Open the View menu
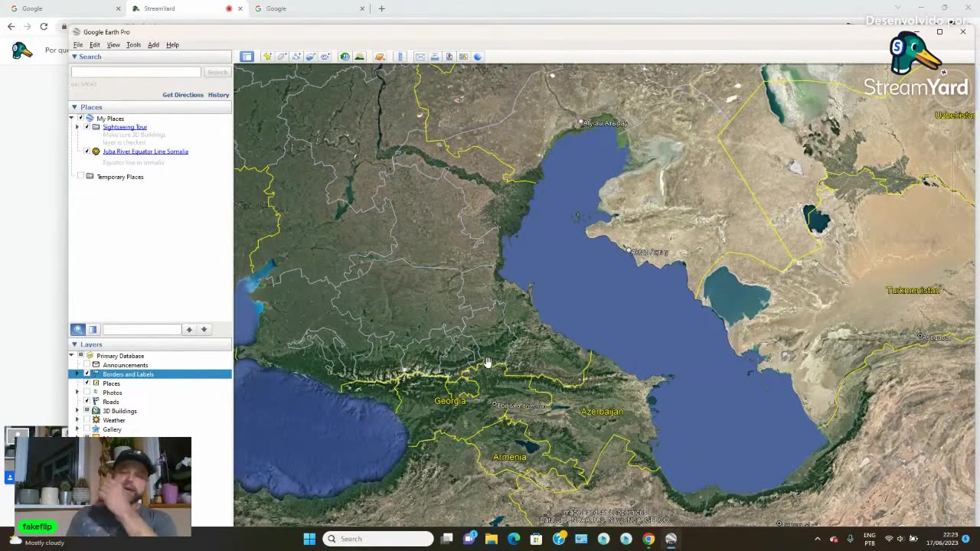 (x=113, y=45)
